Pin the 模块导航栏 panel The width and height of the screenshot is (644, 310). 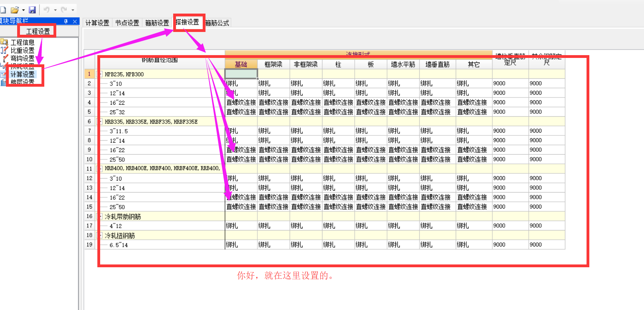66,21
